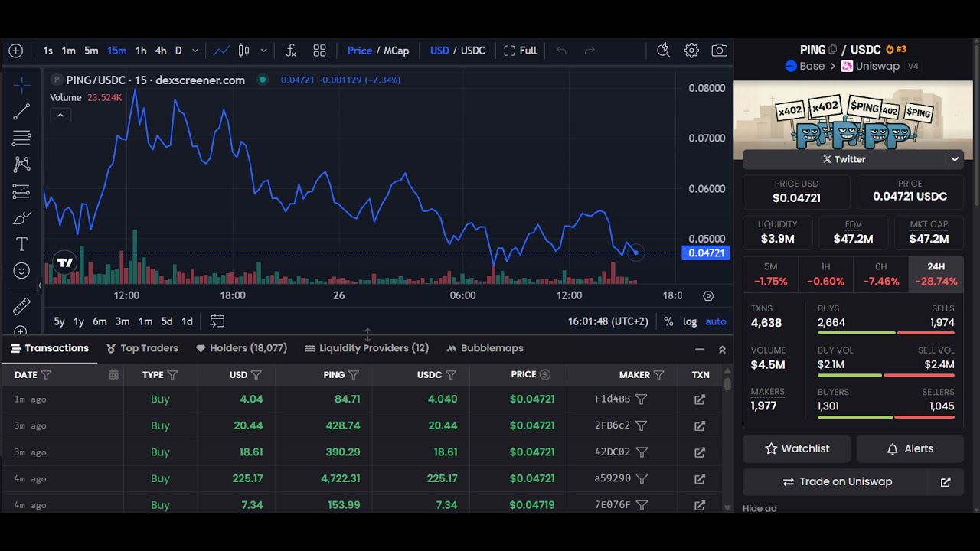
Task: Switch chart denomination to USD
Action: click(439, 51)
